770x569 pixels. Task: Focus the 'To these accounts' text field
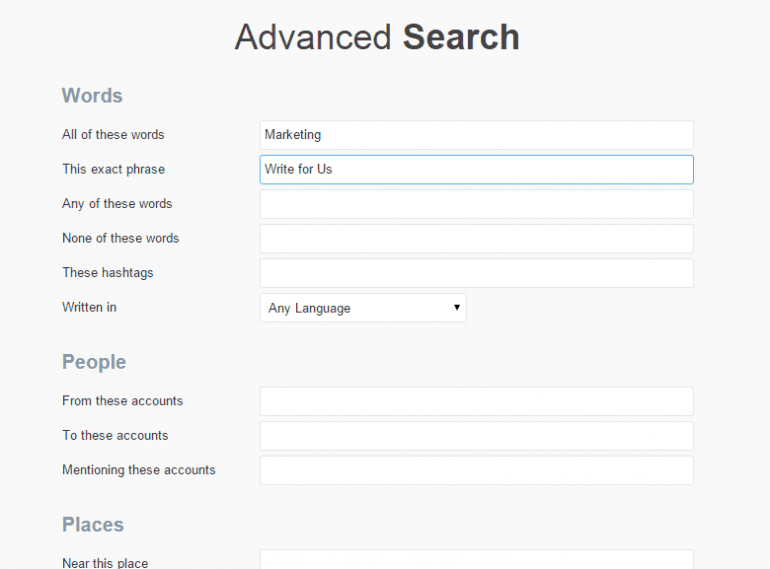click(476, 436)
